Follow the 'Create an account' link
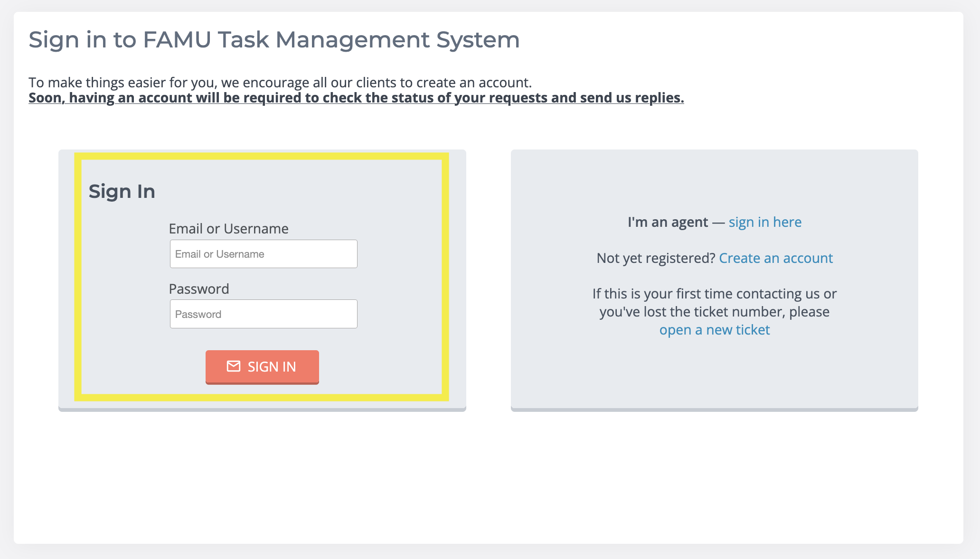980x559 pixels. 776,258
